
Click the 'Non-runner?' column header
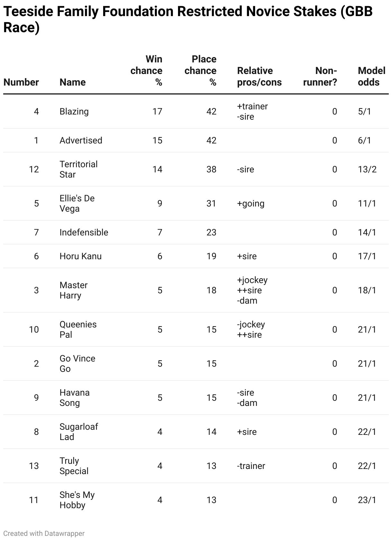[320, 76]
